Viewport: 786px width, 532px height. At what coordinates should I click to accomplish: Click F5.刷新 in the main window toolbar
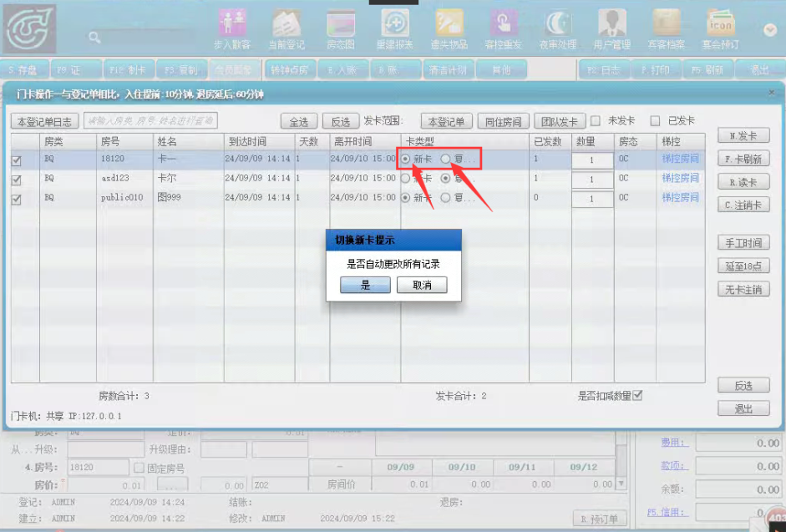tap(707, 70)
